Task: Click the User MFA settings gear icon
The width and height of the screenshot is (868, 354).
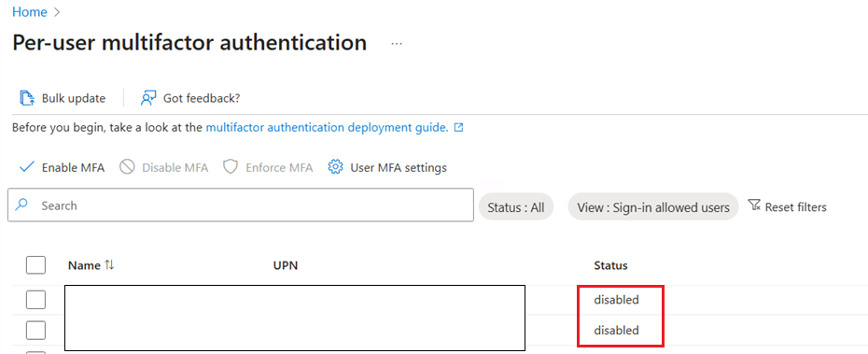Action: [x=335, y=167]
